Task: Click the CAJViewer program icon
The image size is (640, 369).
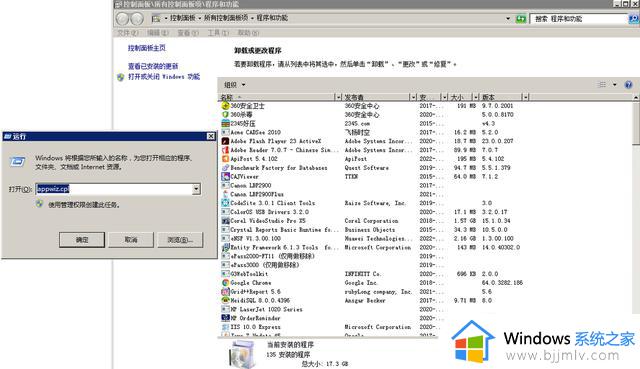Action: pos(225,176)
